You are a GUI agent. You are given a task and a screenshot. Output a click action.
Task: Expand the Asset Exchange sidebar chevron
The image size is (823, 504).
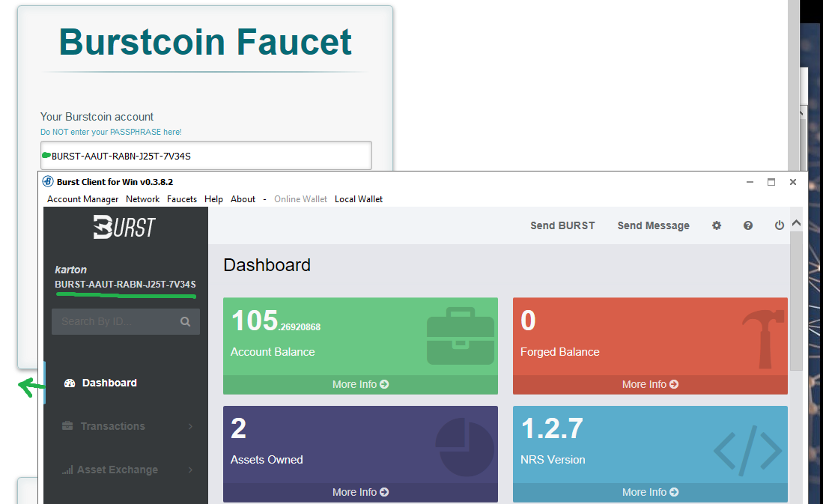click(190, 470)
